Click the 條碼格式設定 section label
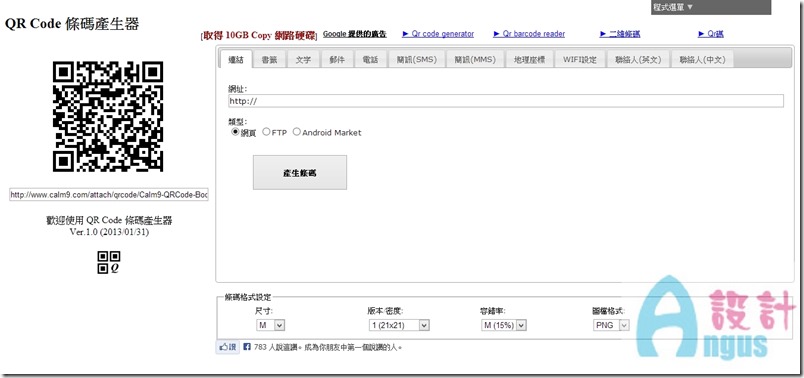 (x=248, y=297)
